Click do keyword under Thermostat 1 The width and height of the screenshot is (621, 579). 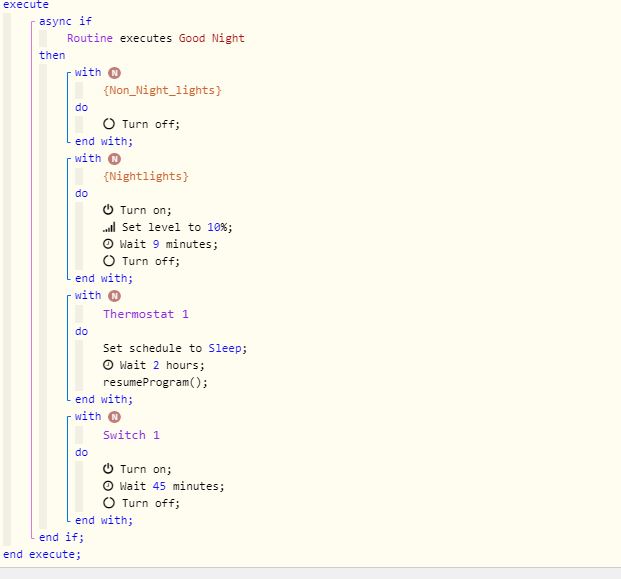pos(81,331)
